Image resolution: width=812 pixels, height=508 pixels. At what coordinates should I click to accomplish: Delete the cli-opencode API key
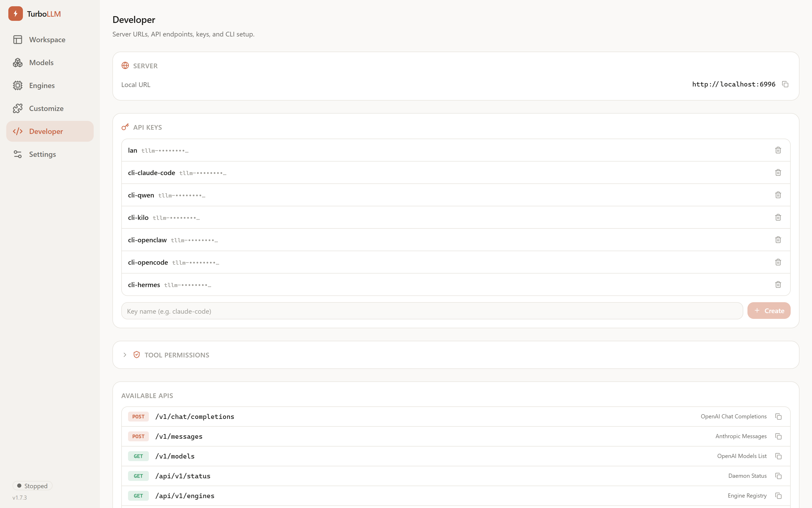click(778, 262)
